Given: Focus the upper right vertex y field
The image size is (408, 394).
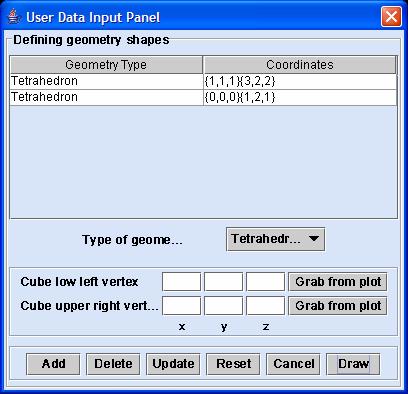Looking at the screenshot, I should click(x=223, y=306).
